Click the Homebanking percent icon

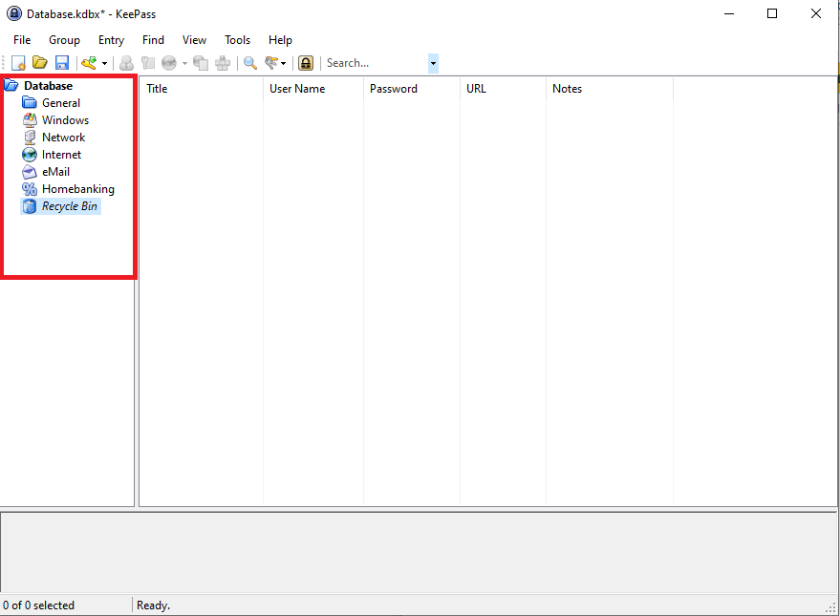click(x=28, y=188)
